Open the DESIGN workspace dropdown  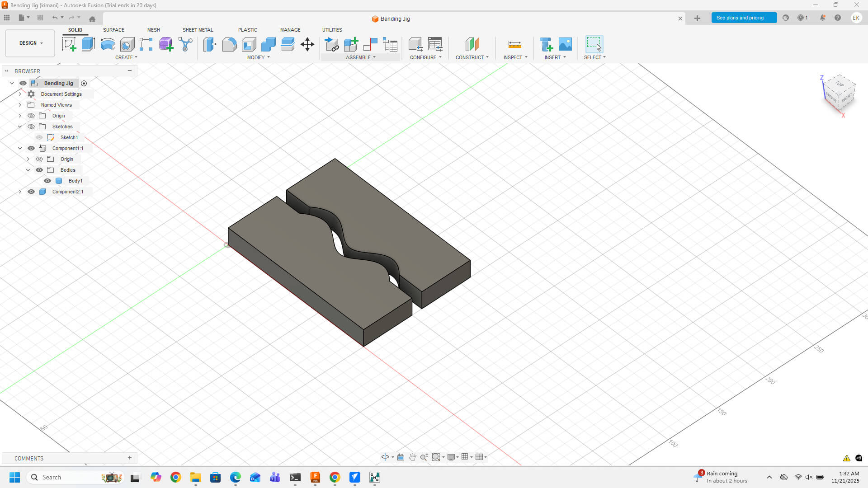30,43
